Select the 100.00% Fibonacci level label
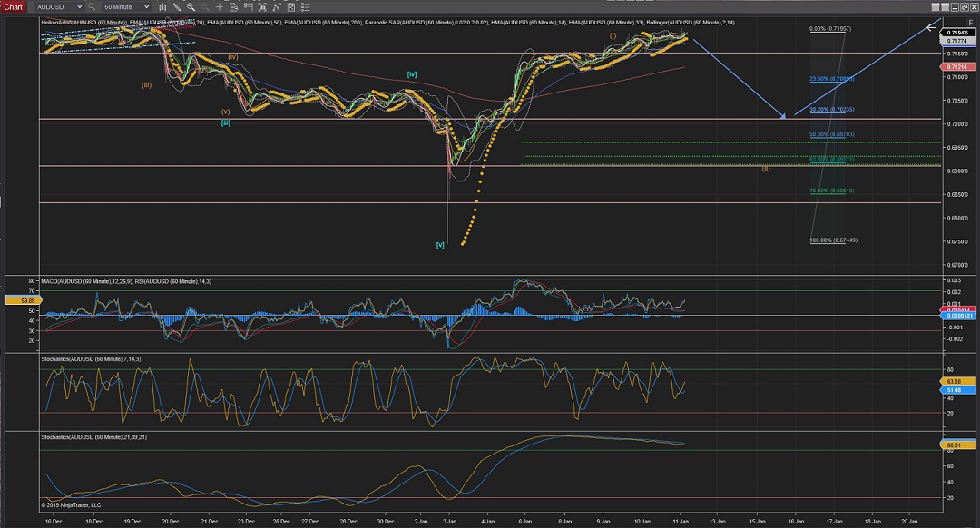Viewport: 980px width, 528px height. pyautogui.click(x=834, y=240)
